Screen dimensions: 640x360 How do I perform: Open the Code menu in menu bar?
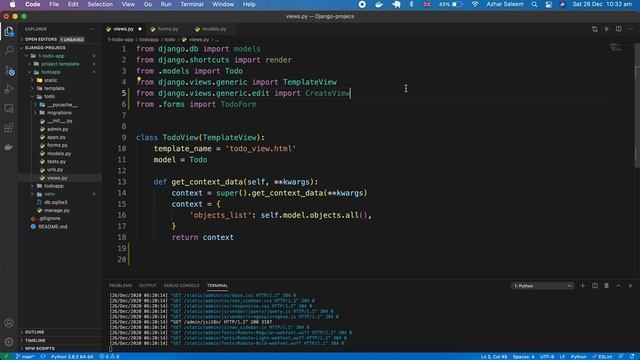click(32, 4)
